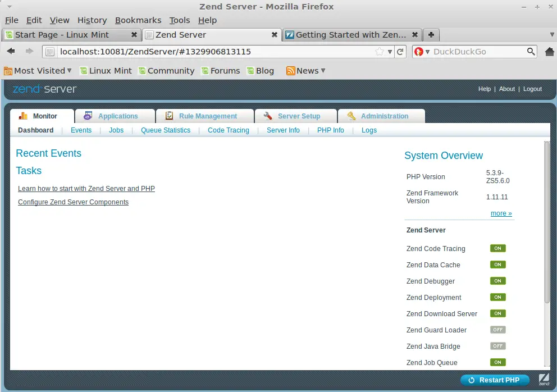Open the Bookmarks menu
The width and height of the screenshot is (557, 392).
[138, 20]
